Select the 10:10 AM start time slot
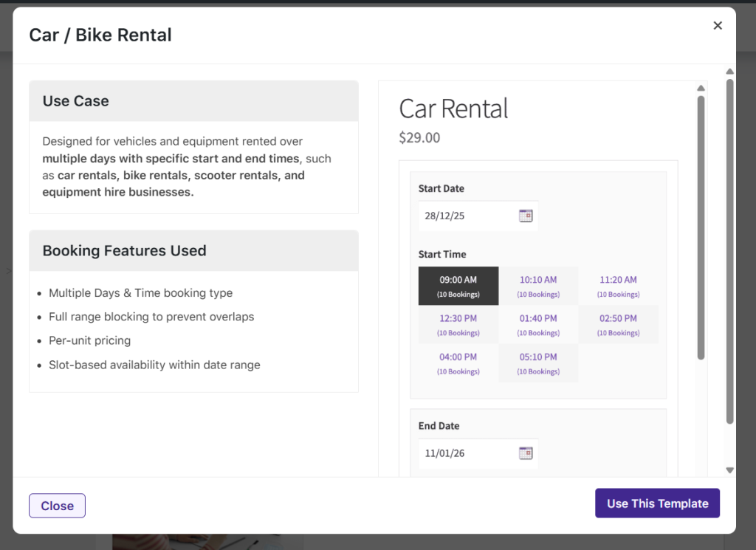 (538, 286)
